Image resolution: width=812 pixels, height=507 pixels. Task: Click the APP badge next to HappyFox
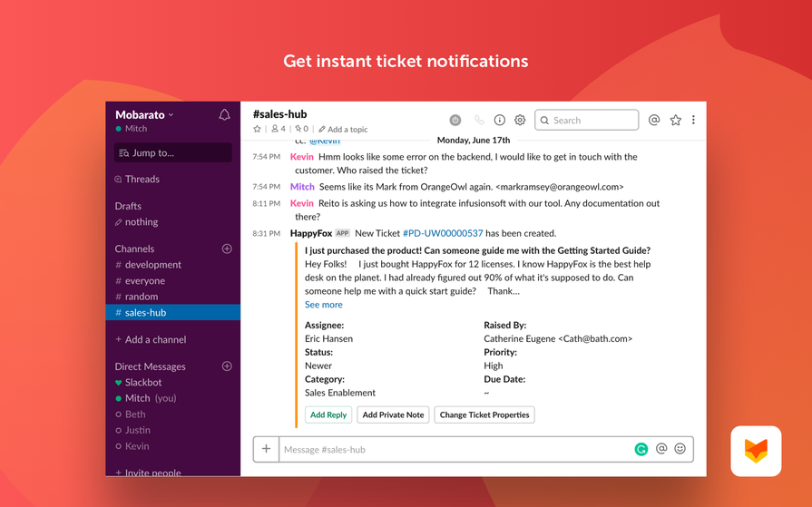(342, 233)
